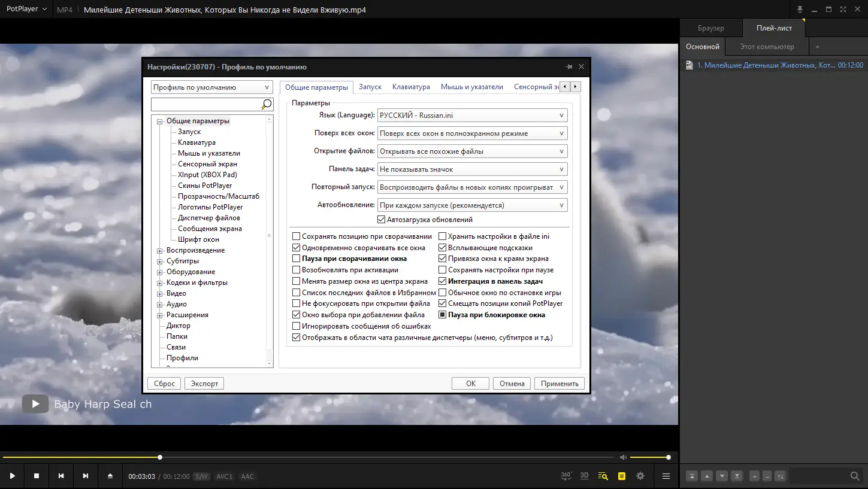Skip to the next track
The image size is (868, 489).
[x=86, y=476]
